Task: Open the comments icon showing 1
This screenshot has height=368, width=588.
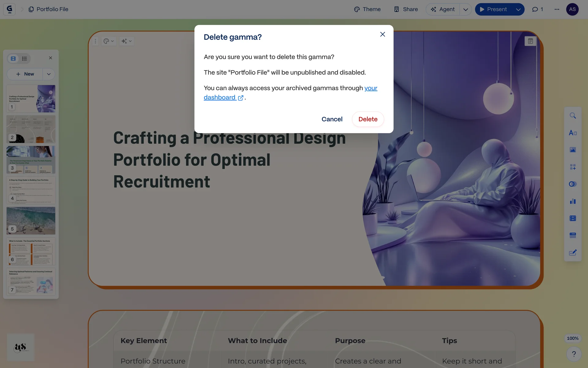Action: click(x=537, y=9)
